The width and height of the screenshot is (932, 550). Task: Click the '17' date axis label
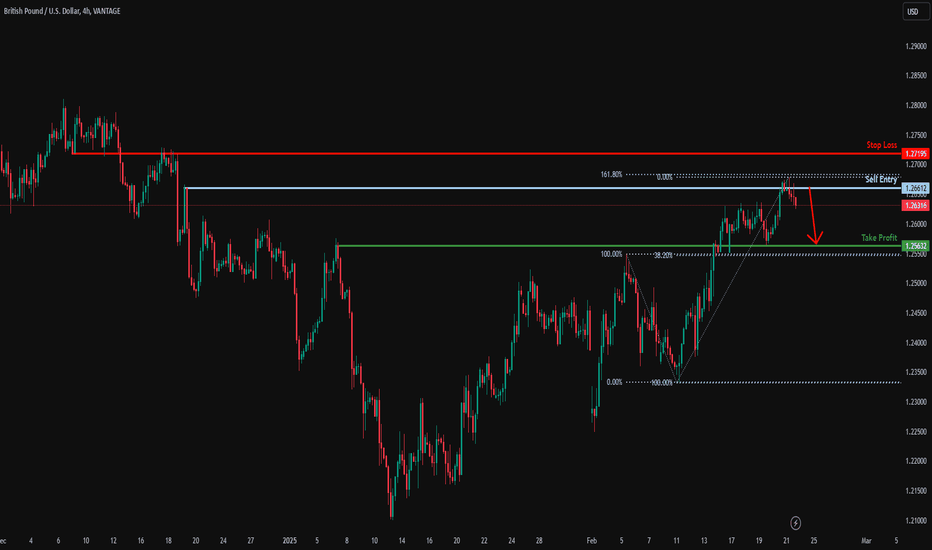pyautogui.click(x=732, y=541)
